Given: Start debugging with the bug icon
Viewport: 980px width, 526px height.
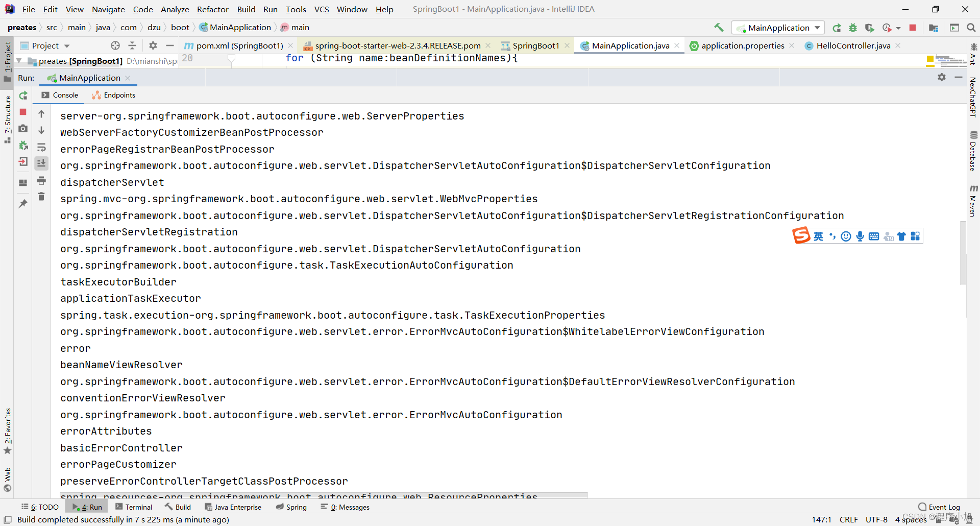Looking at the screenshot, I should tap(853, 28).
